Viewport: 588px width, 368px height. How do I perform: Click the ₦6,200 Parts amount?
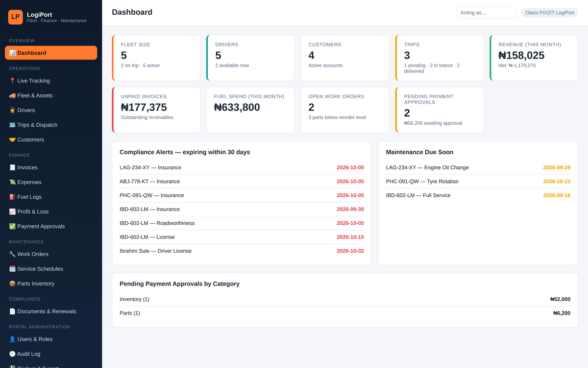(562, 313)
